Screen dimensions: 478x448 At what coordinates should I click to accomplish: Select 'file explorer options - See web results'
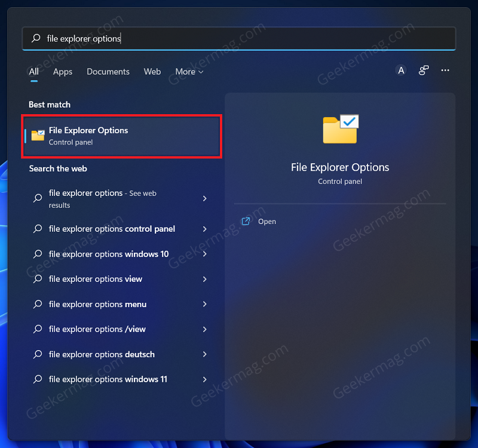click(x=121, y=199)
